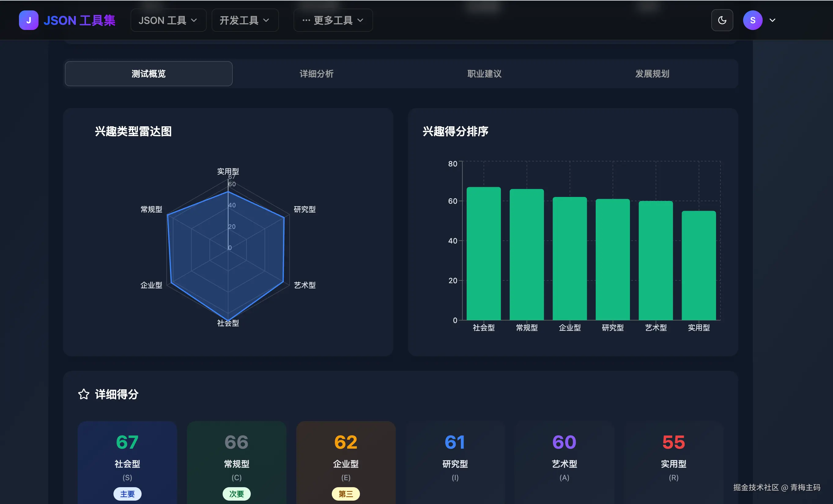Click the JSON 工具集 title link
The height and width of the screenshot is (504, 833).
point(80,20)
